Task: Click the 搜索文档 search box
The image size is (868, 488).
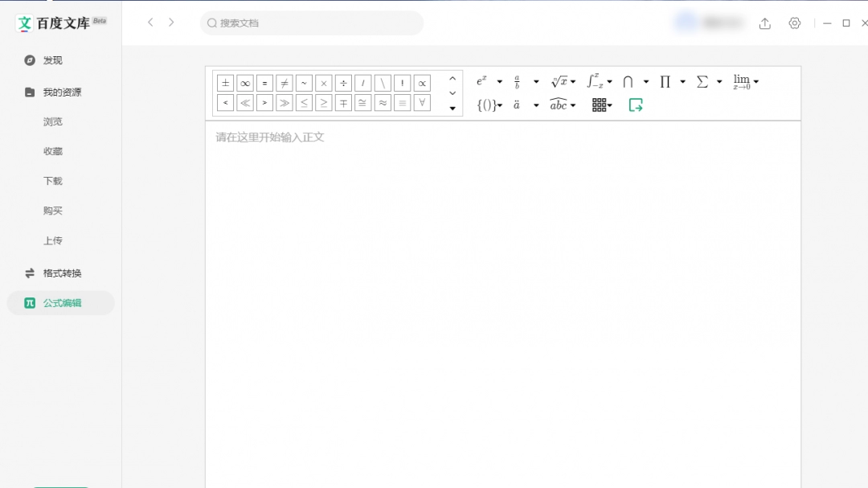Action: coord(312,23)
